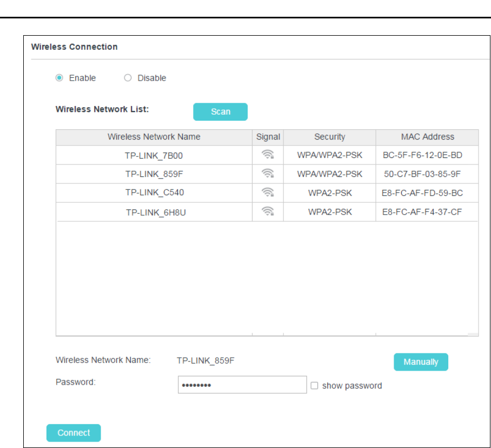
Task: Select network TP-LINK_C540 in list
Action: click(x=154, y=193)
